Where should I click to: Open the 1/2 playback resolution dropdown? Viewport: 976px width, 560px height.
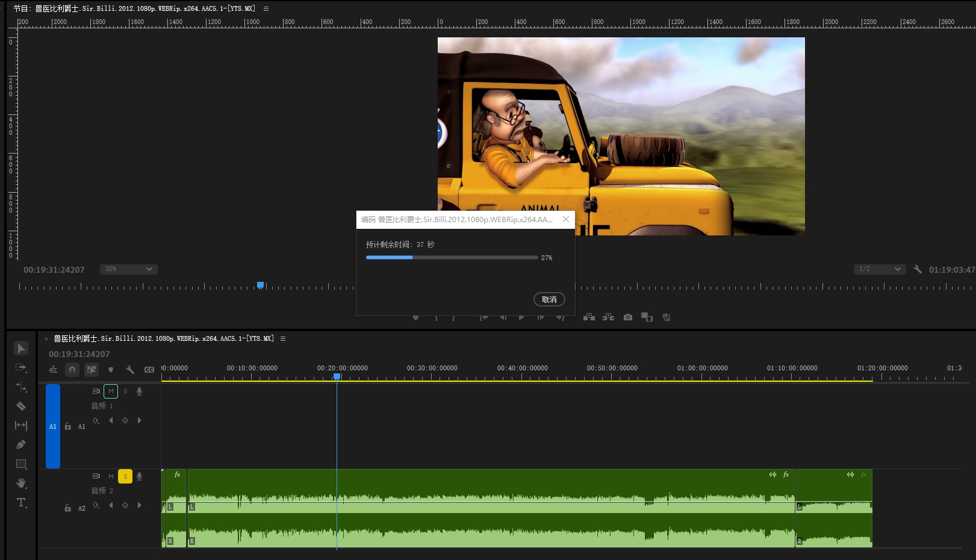[880, 269]
